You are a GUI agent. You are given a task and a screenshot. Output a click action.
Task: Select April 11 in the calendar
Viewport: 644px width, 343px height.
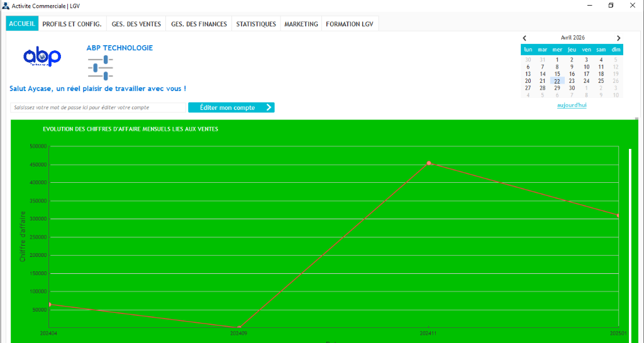601,67
